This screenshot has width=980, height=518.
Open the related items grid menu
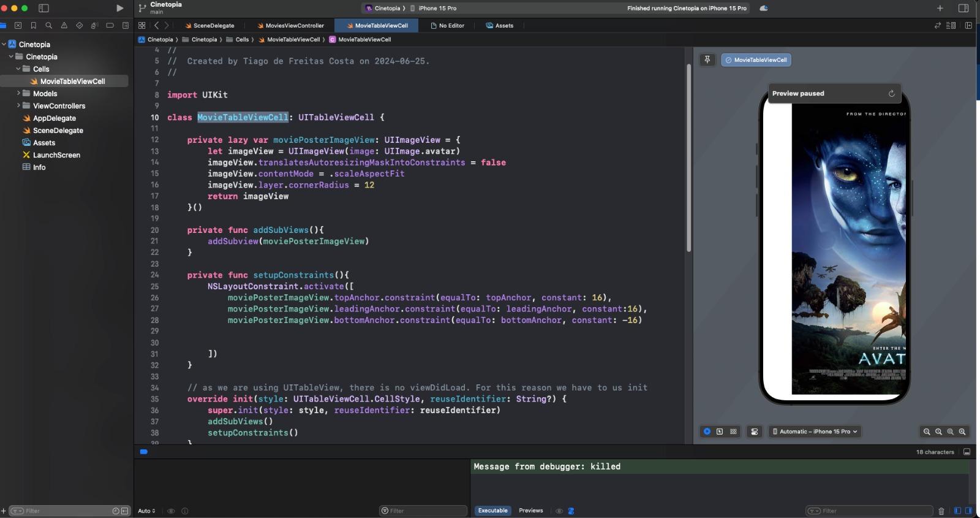tap(142, 25)
